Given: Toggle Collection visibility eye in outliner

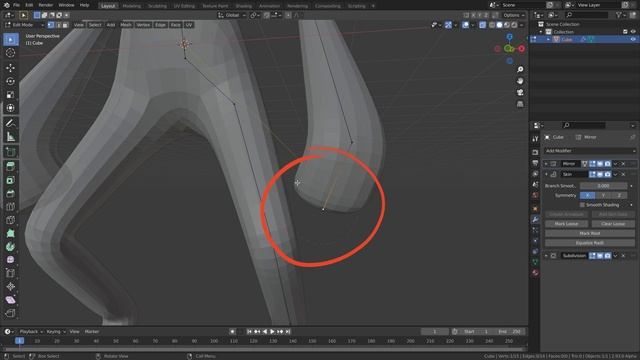Looking at the screenshot, I should [633, 32].
